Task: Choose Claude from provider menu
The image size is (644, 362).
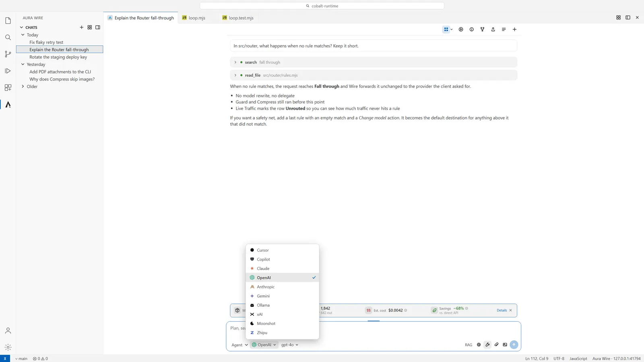Action: pos(282,269)
